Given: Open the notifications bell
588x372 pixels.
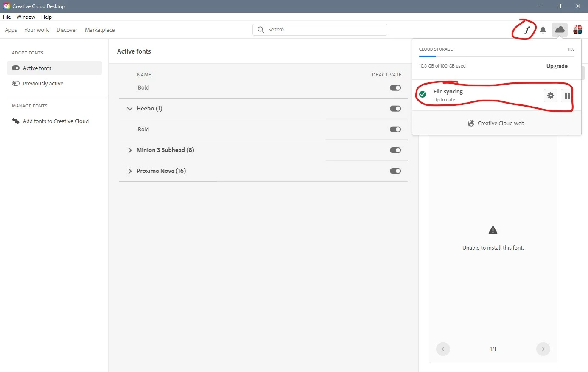Looking at the screenshot, I should click(543, 30).
